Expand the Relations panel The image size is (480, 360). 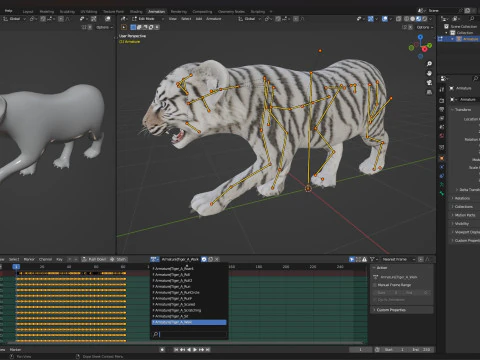click(x=461, y=198)
